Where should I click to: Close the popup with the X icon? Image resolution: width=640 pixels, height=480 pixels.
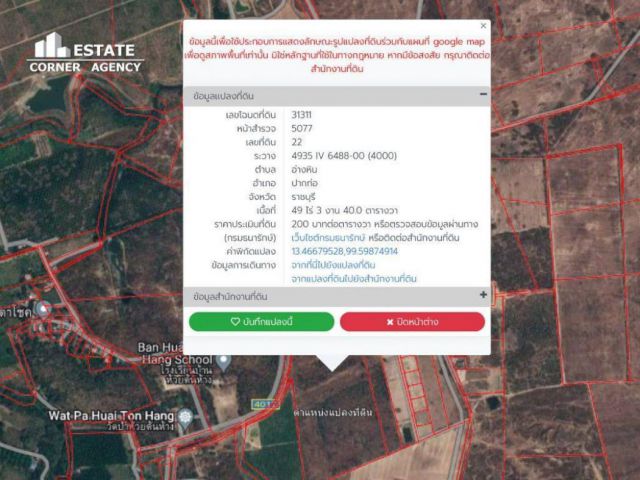tap(484, 26)
